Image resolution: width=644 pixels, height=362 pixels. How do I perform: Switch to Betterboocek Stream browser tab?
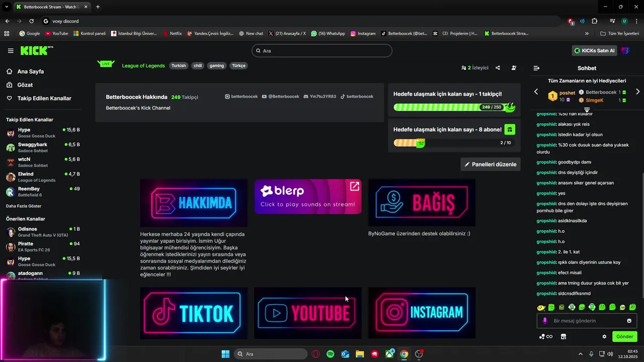(52, 7)
